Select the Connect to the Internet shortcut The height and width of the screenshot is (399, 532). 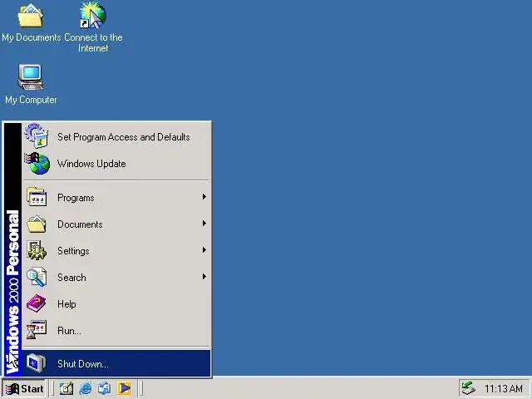[93, 27]
